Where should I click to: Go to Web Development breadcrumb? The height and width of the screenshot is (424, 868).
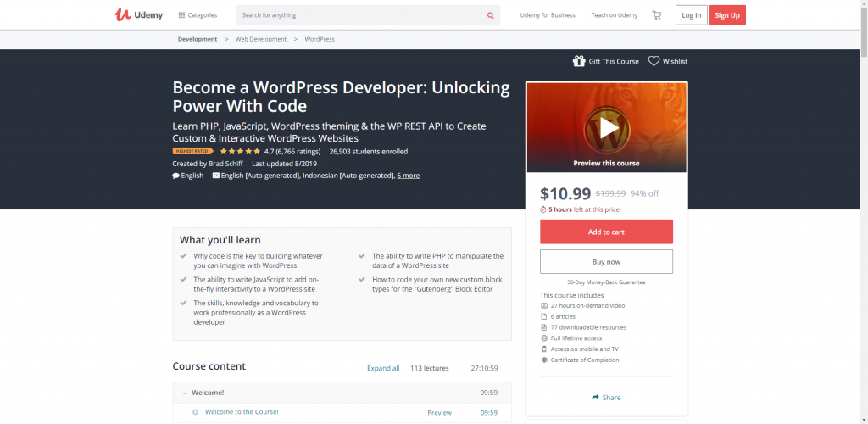(x=261, y=39)
